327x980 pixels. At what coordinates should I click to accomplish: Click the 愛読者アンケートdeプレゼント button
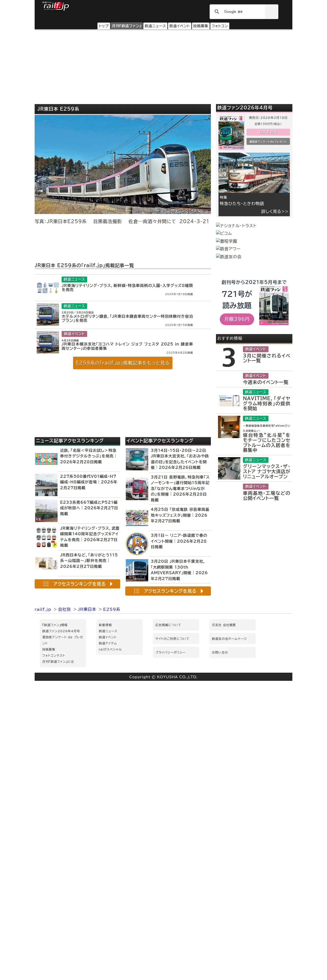pyautogui.click(x=268, y=141)
